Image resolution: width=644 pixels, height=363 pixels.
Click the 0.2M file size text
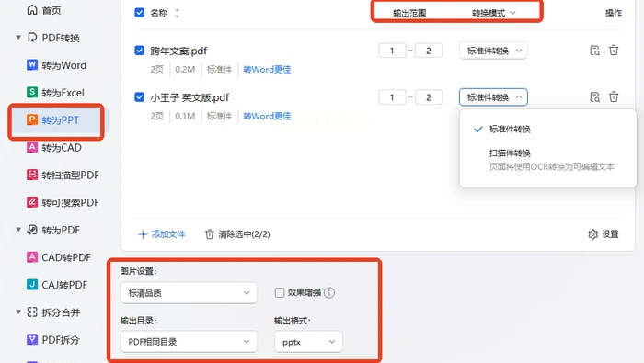click(185, 69)
